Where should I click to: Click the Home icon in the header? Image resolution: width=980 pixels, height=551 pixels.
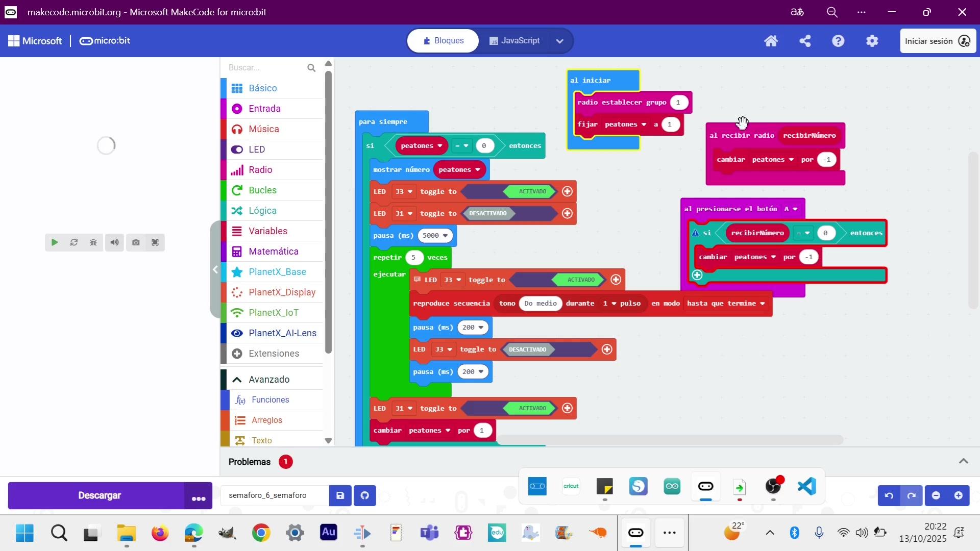click(771, 41)
